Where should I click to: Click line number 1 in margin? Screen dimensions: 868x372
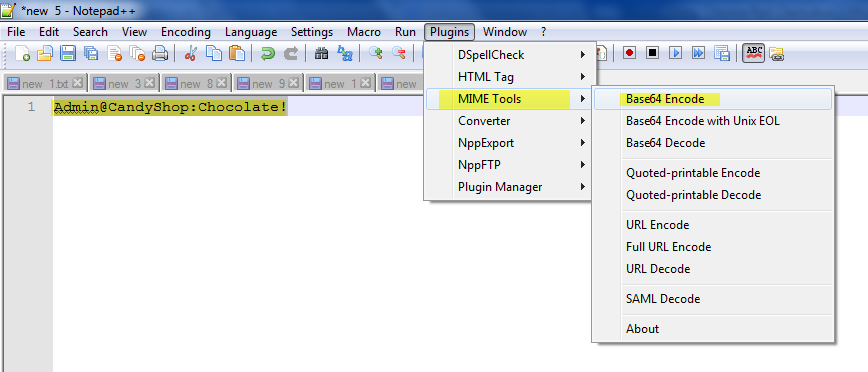[x=32, y=107]
